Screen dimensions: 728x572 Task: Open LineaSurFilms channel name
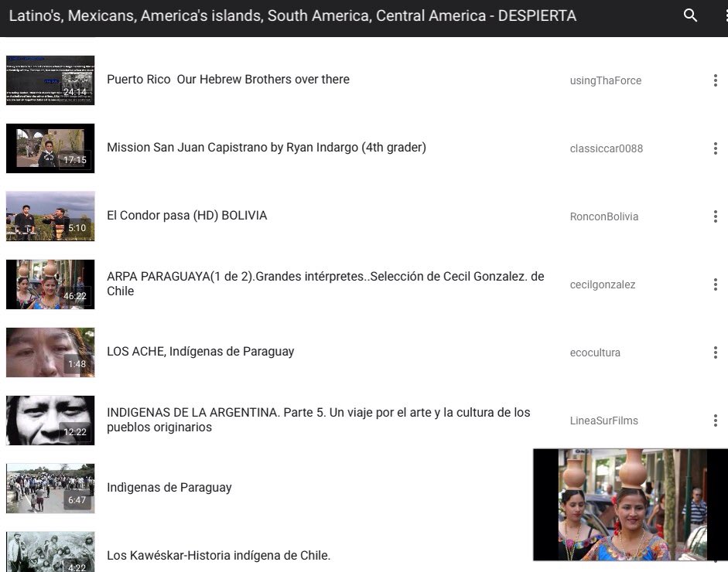606,420
